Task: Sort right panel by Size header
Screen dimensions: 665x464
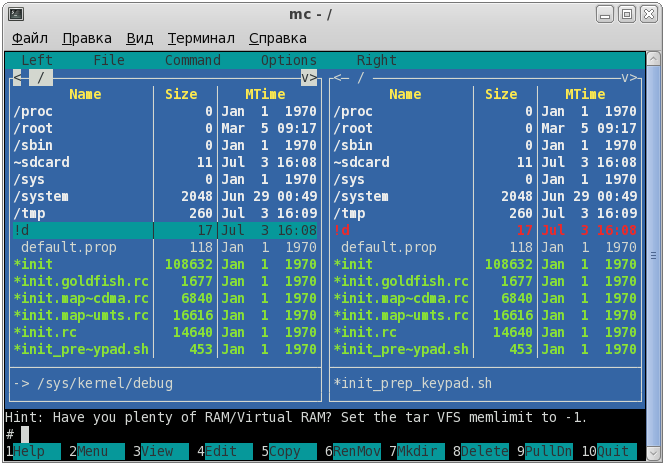Action: pyautogui.click(x=501, y=94)
